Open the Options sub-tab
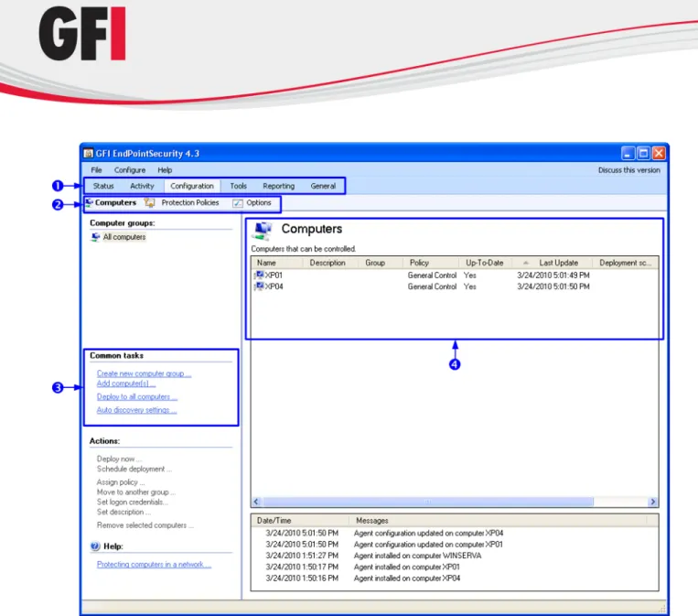Screen dimensions: 698x616 pos(259,202)
